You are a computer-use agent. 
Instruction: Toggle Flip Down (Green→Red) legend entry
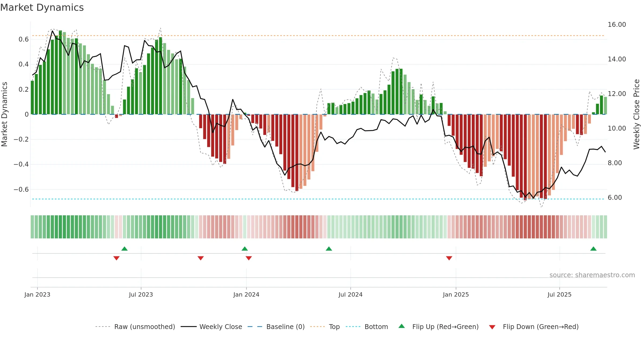pyautogui.click(x=534, y=327)
